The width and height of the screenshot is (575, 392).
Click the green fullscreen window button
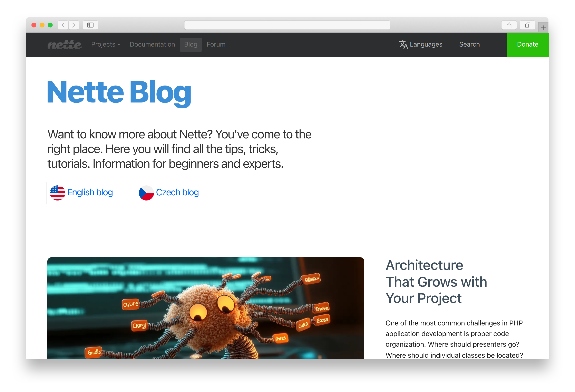tap(50, 25)
